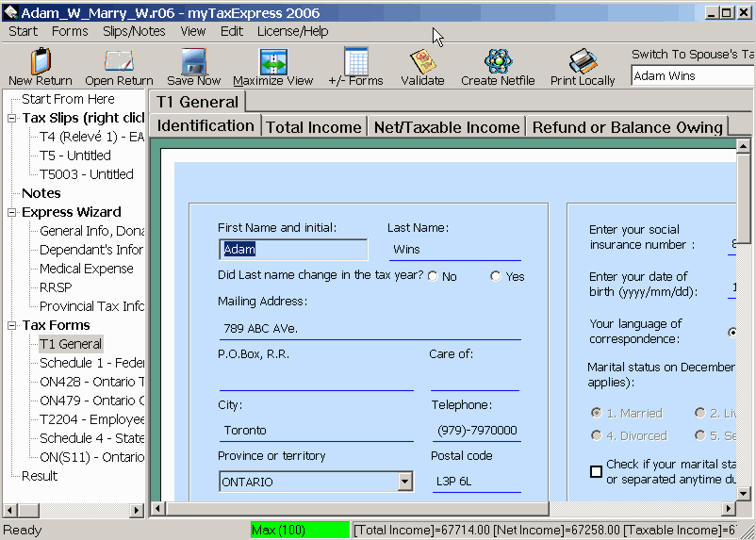Viewport: 756px width, 540px height.
Task: Click the Maximize View icon
Action: point(272,62)
